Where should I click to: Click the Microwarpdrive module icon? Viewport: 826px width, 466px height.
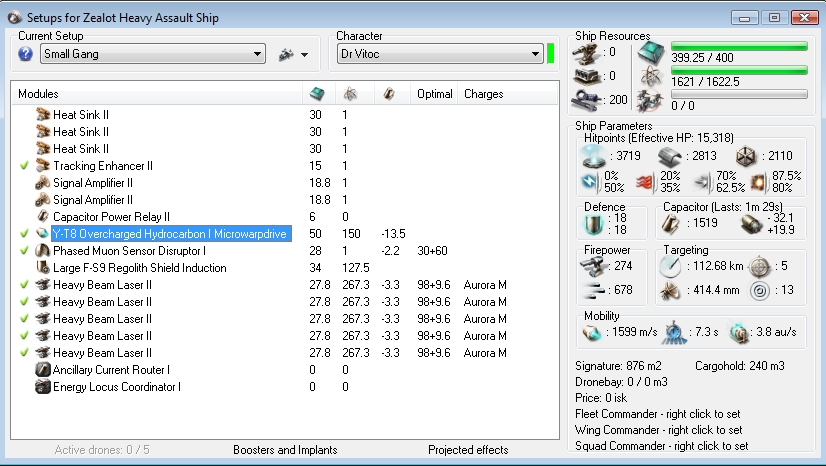pos(43,233)
